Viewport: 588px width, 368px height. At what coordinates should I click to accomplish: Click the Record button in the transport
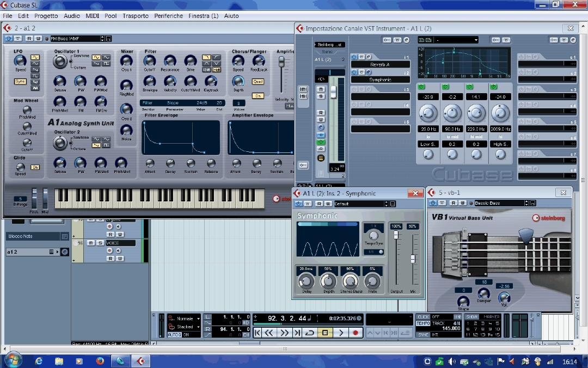pyautogui.click(x=355, y=333)
